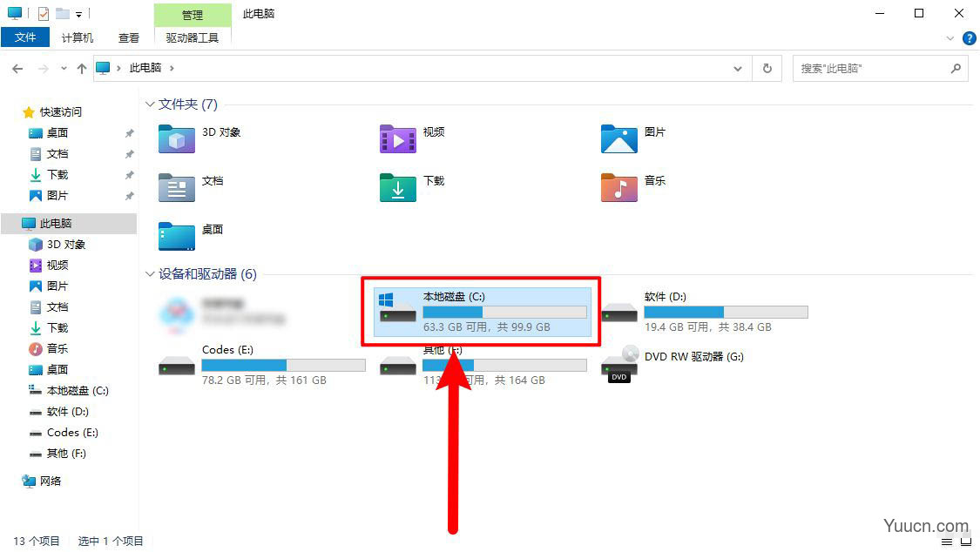Screen dimensions: 980x552
Task: Select 视频 in navigation pane
Action: pos(57,266)
